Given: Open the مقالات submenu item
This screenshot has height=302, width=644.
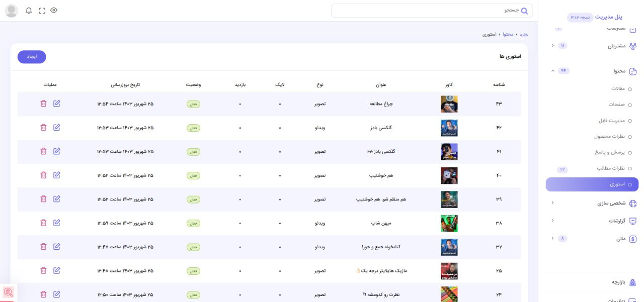Looking at the screenshot, I should pos(618,89).
